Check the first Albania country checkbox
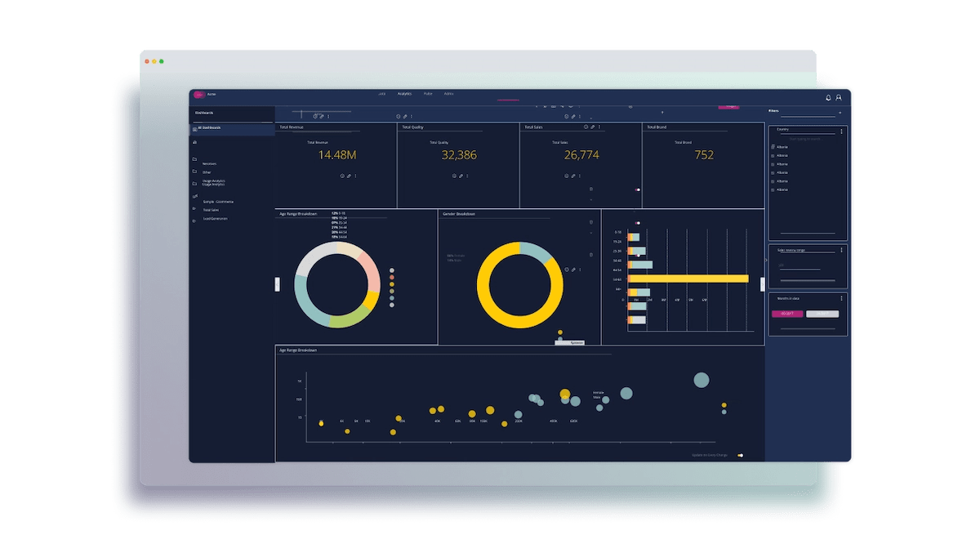The image size is (980, 553). 773,147
